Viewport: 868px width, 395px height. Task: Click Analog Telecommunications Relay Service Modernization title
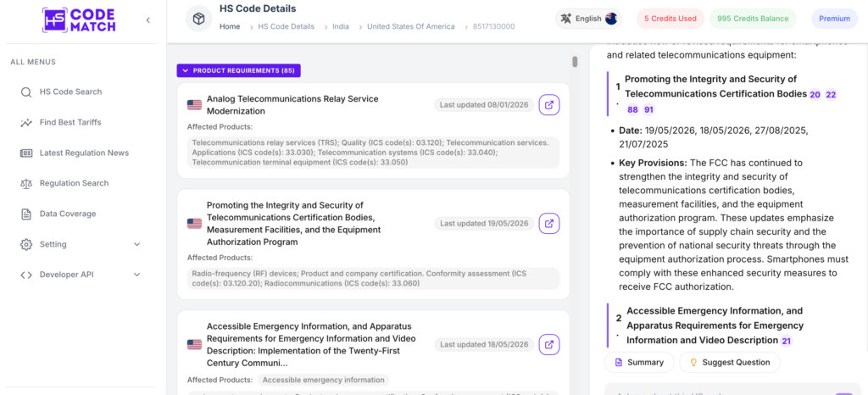[x=292, y=105]
